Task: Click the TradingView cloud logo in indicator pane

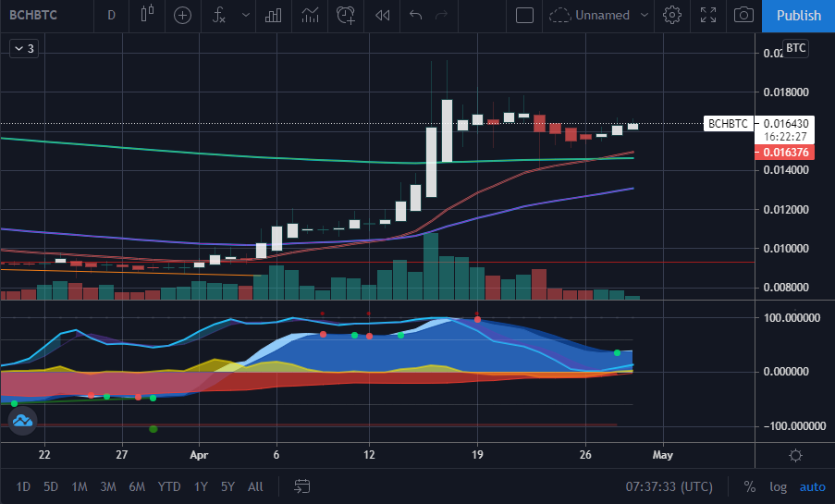Action: pos(22,421)
